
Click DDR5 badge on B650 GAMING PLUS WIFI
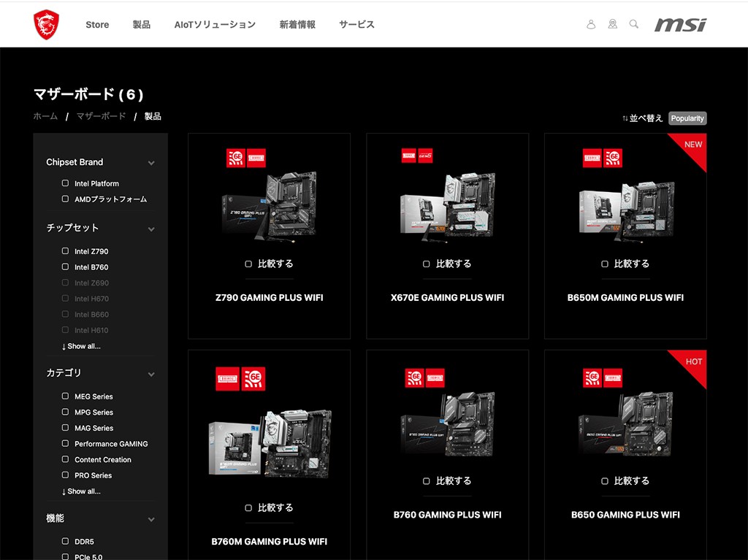tap(613, 377)
